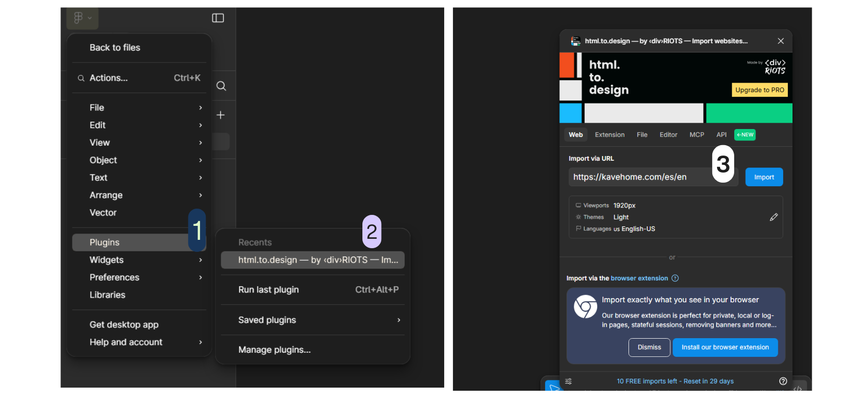Open browser extension info question icon
This screenshot has width=868, height=398.
(x=675, y=278)
